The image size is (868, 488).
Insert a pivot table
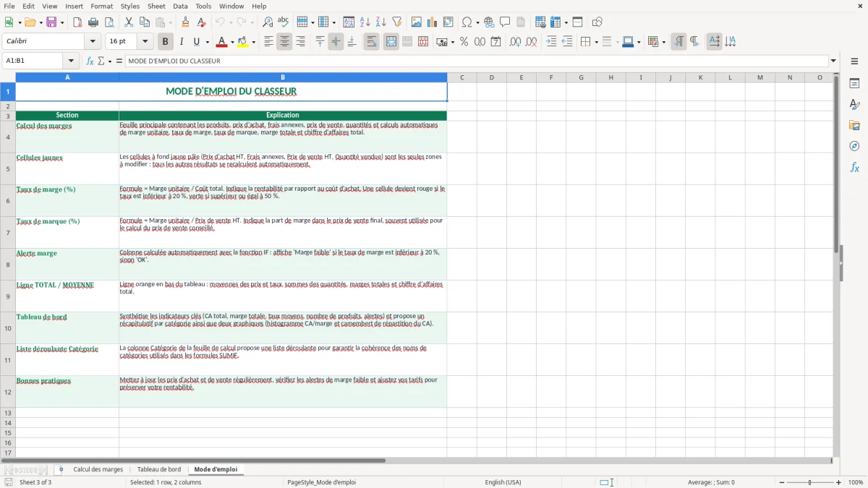448,22
